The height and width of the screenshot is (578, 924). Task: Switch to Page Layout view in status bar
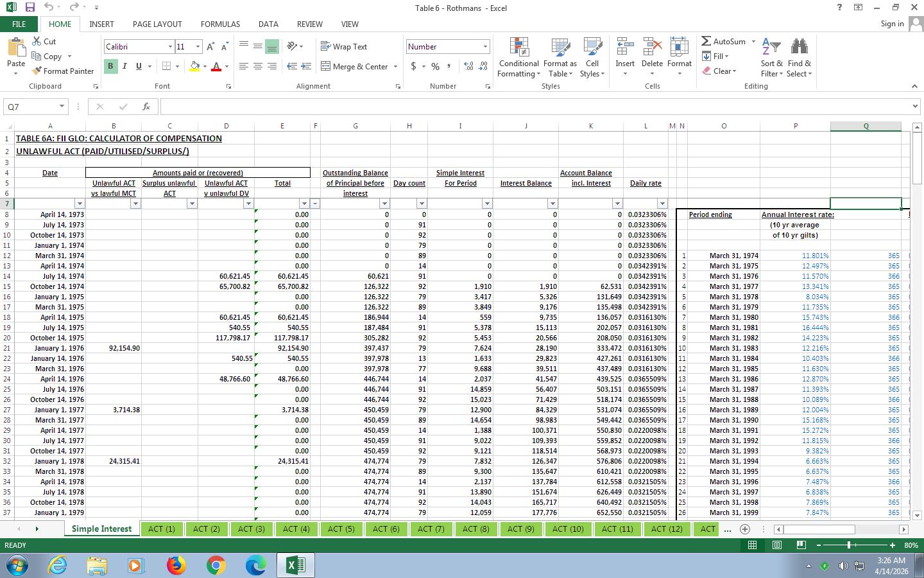tap(776, 545)
